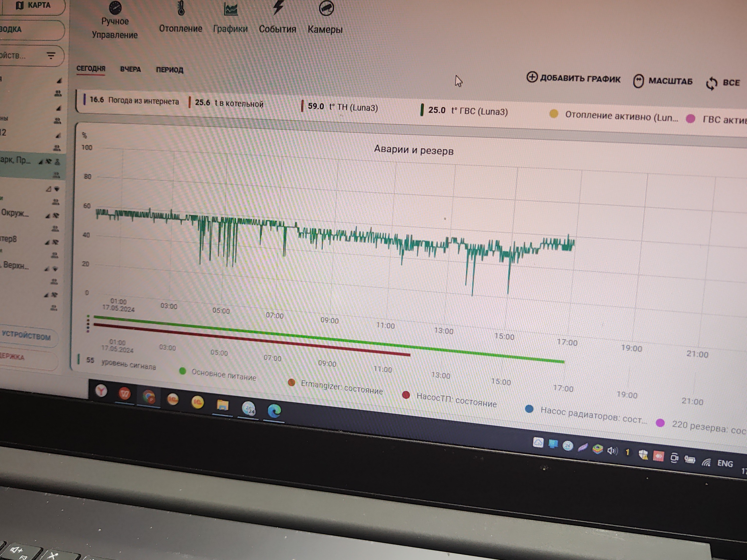Open Камеры camera icon
The height and width of the screenshot is (560, 747).
326,8
